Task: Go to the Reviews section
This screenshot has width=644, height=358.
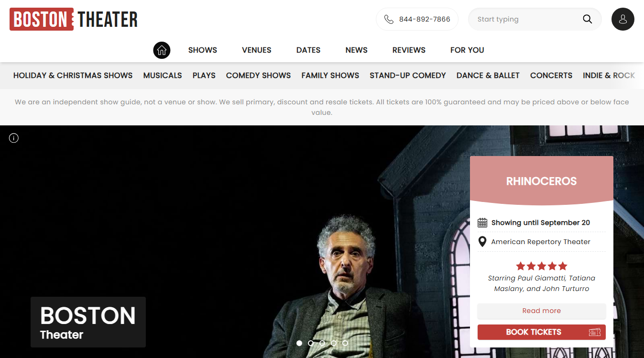Action: coord(409,50)
